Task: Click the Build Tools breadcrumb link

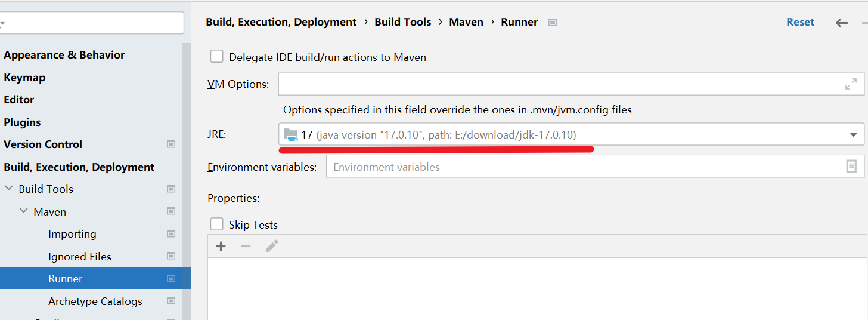Action: pos(402,22)
